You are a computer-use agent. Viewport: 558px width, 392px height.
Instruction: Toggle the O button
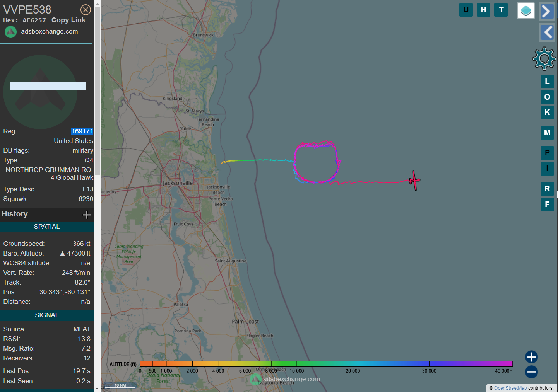(547, 97)
